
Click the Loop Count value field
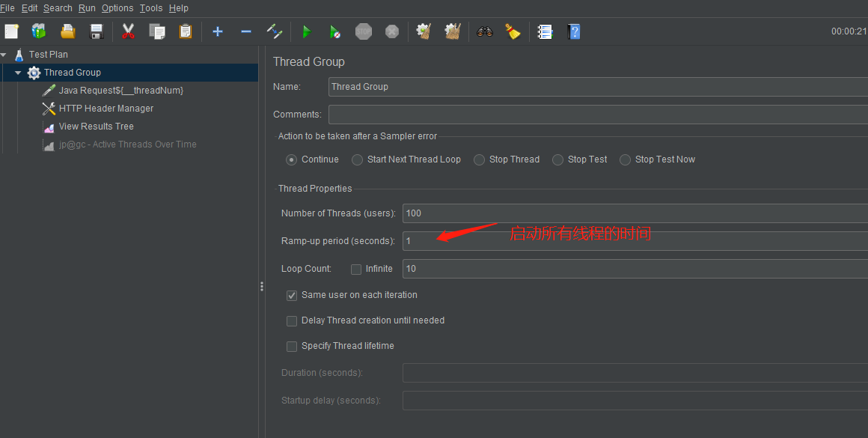pyautogui.click(x=635, y=269)
